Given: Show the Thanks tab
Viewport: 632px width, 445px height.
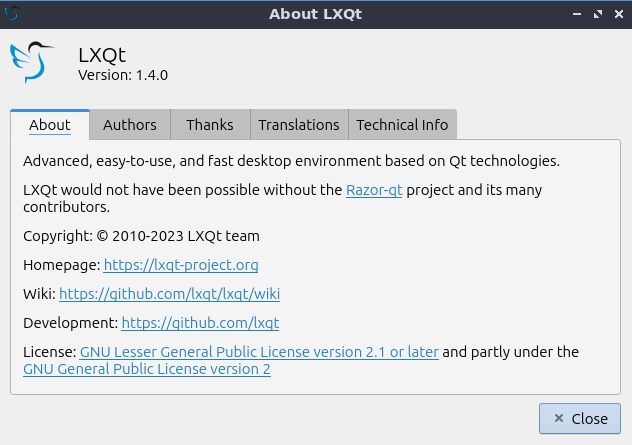Looking at the screenshot, I should (x=210, y=125).
